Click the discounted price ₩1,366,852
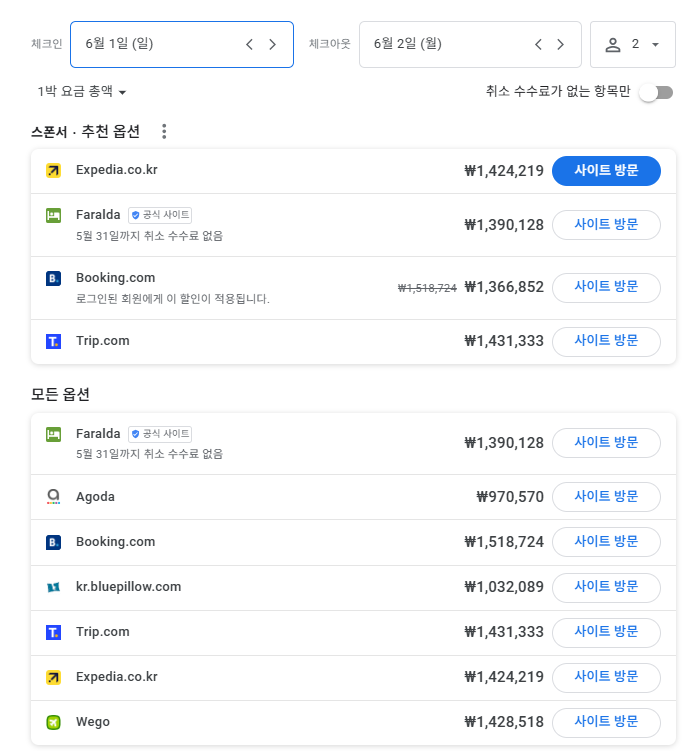Viewport: 690px width, 751px height. click(x=504, y=287)
